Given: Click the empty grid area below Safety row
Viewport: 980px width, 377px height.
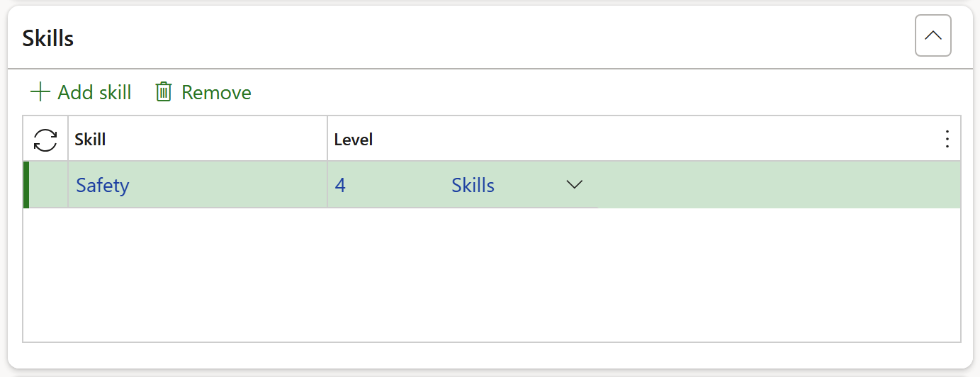Looking at the screenshot, I should [492, 275].
